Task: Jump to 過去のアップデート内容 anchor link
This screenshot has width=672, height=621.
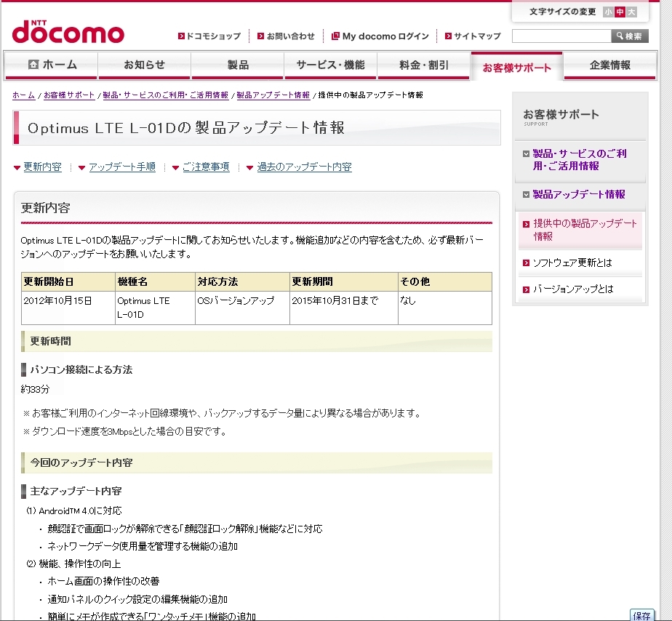Action: click(304, 167)
